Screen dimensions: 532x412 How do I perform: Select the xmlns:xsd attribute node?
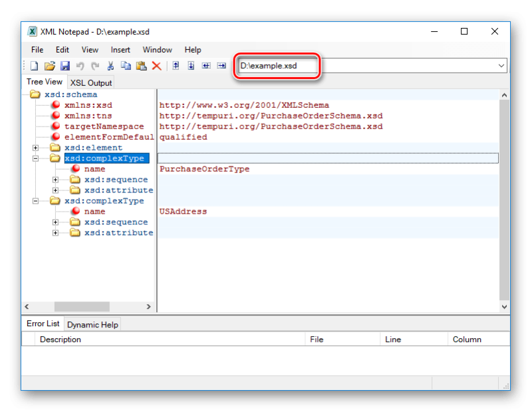(x=88, y=105)
